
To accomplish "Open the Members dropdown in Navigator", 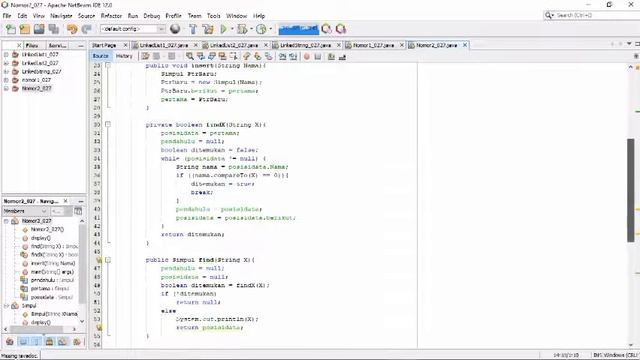I will (25, 211).
